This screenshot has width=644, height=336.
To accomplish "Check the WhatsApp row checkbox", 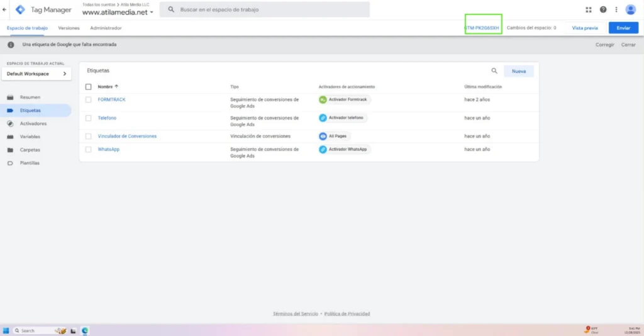I will (x=88, y=150).
